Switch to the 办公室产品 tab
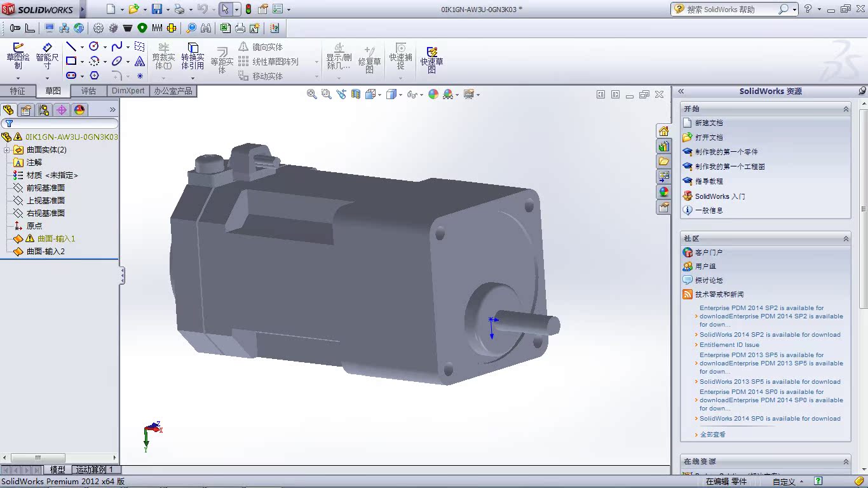 (x=173, y=91)
